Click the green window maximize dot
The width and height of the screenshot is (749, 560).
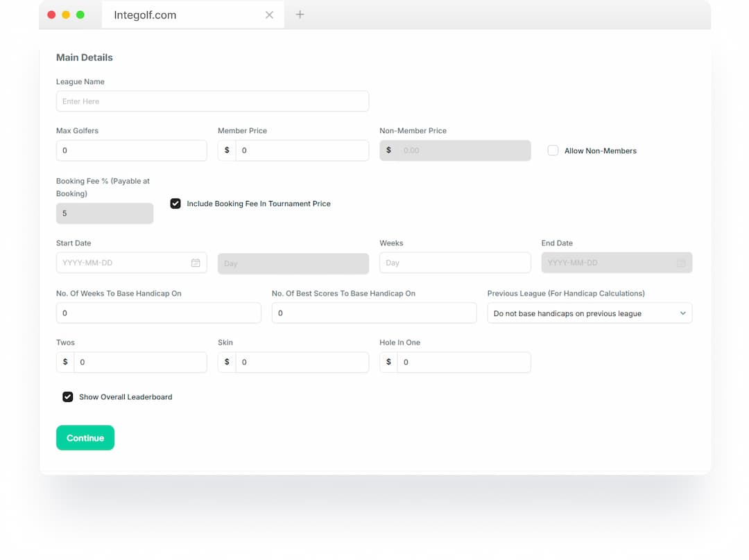pos(80,15)
